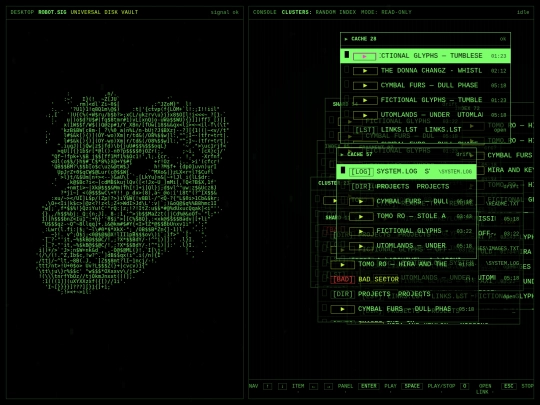Viewport: 540px width, 405px height.
Task: Play Cymbal Furs – Dull Phas below Bad Sector row
Action: tap(342, 309)
